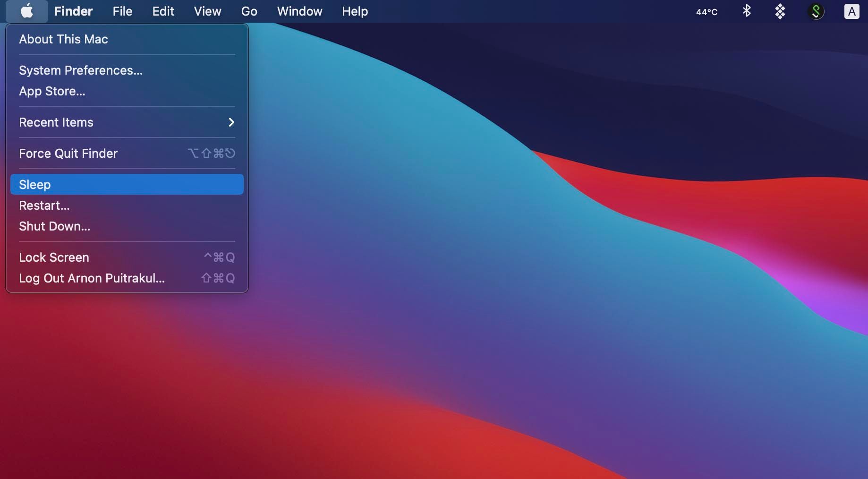Image resolution: width=868 pixels, height=479 pixels.
Task: Select Force Quit Finder
Action: pos(127,154)
